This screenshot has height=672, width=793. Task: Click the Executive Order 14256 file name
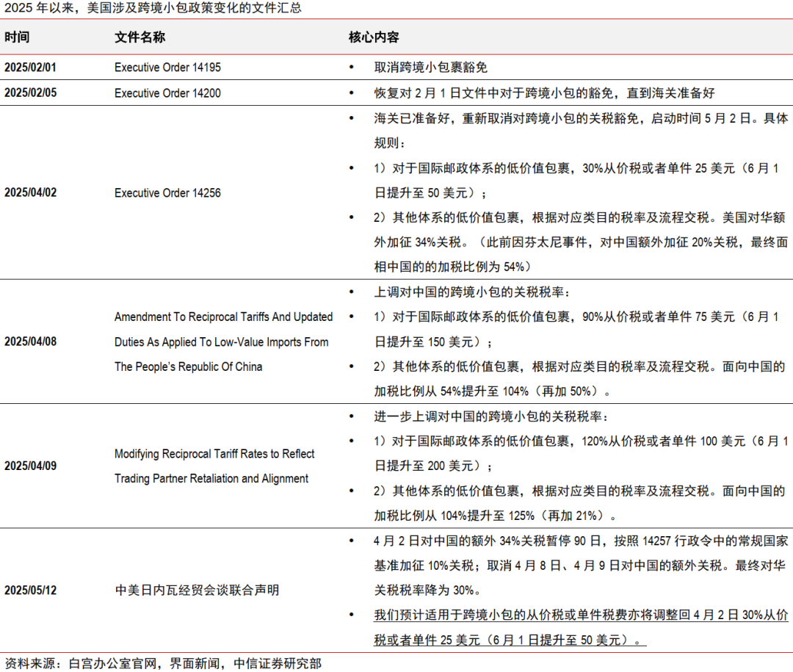click(x=167, y=193)
